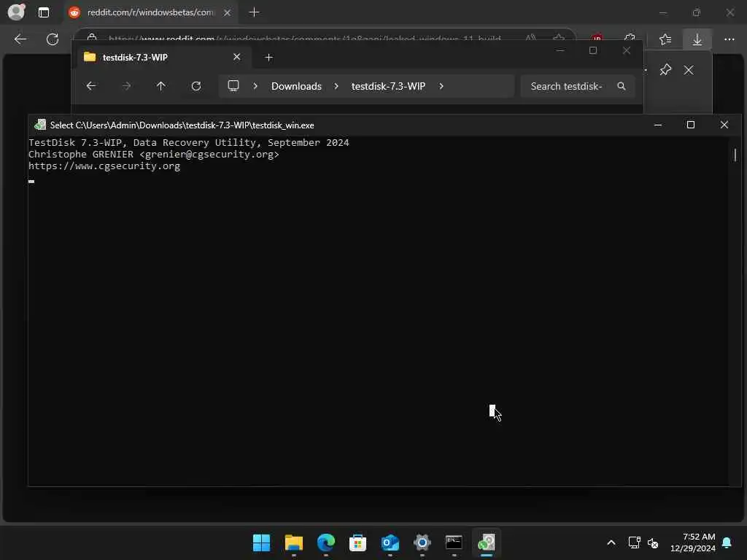The height and width of the screenshot is (560, 747).
Task: Open the Start menu from the taskbar
Action: [261, 542]
